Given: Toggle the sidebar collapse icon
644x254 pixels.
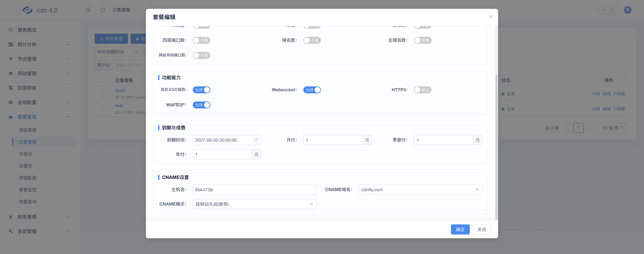Looking at the screenshot, I should coord(88,10).
